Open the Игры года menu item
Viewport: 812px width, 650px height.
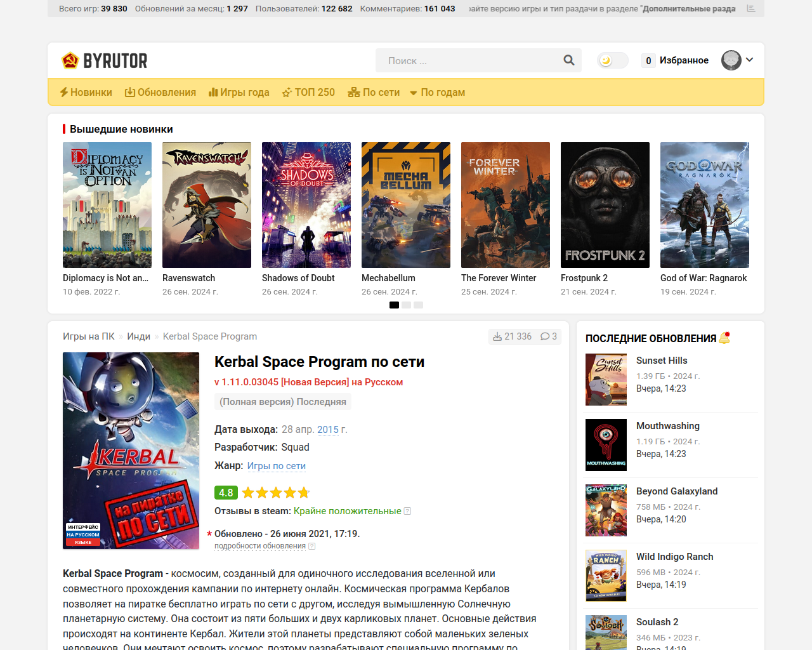click(x=239, y=92)
